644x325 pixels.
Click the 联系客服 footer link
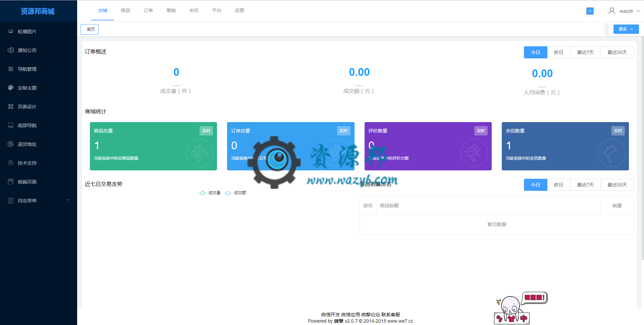point(391,315)
